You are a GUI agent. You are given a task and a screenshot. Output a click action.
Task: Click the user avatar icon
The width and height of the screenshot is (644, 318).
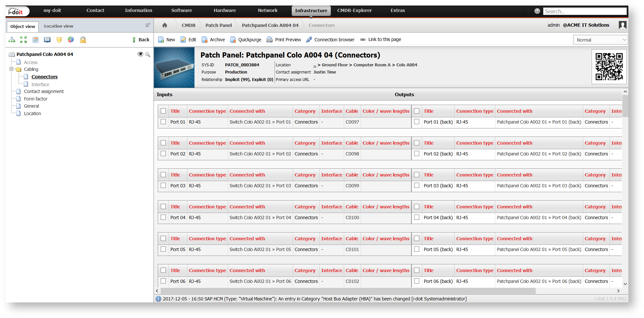pyautogui.click(x=623, y=25)
